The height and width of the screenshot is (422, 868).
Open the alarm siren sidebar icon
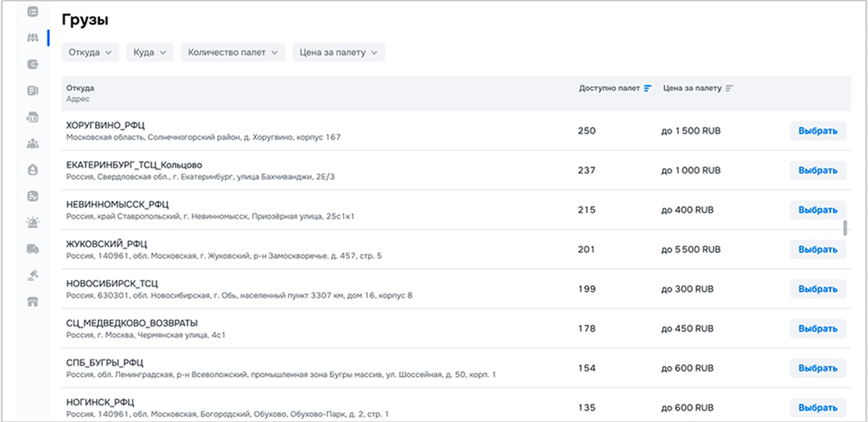click(33, 222)
